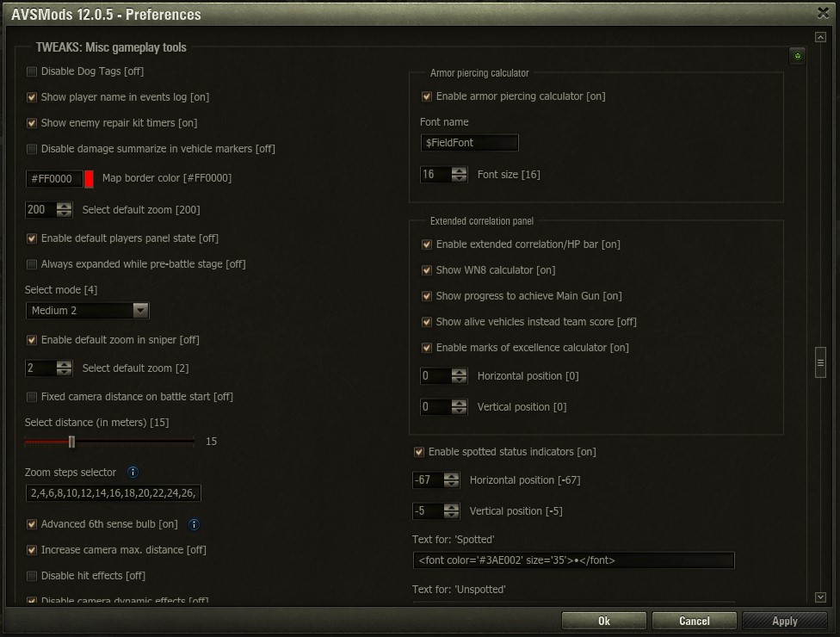The width and height of the screenshot is (840, 637).
Task: Toggle Show enemy repair kit timers
Action: click(32, 123)
